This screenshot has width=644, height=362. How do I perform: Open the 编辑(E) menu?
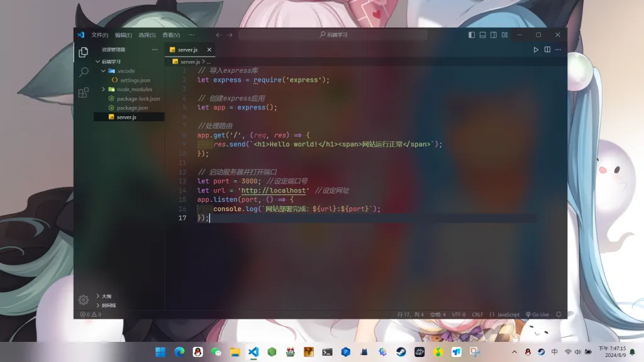(123, 35)
